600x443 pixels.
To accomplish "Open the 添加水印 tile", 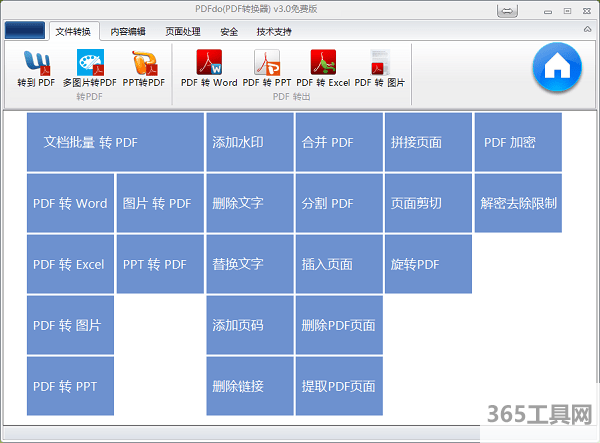I will pyautogui.click(x=250, y=143).
